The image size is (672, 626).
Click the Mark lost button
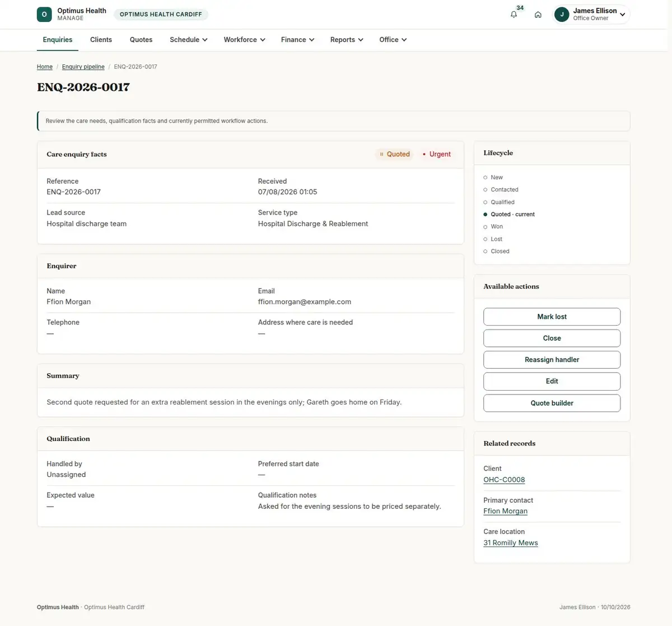click(552, 317)
